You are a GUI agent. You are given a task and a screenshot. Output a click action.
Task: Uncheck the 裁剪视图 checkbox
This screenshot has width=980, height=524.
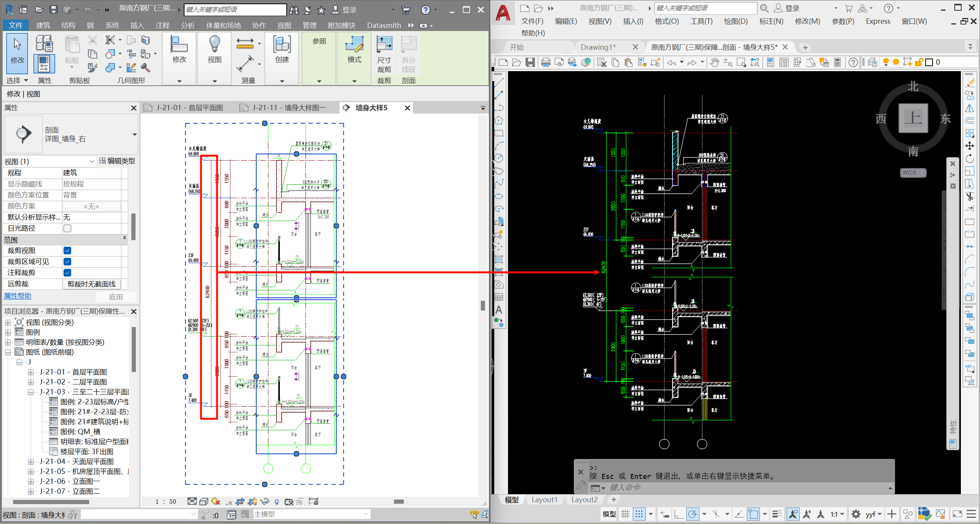(x=67, y=251)
